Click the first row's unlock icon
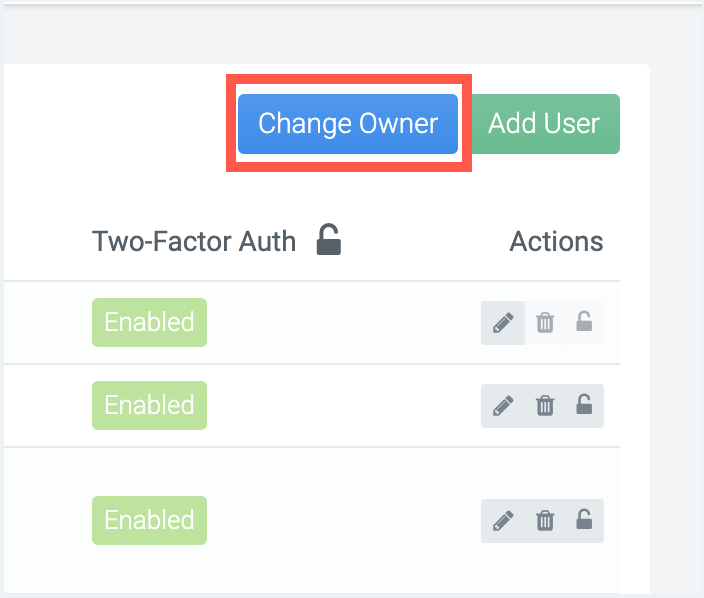The height and width of the screenshot is (598, 704). [x=584, y=321]
